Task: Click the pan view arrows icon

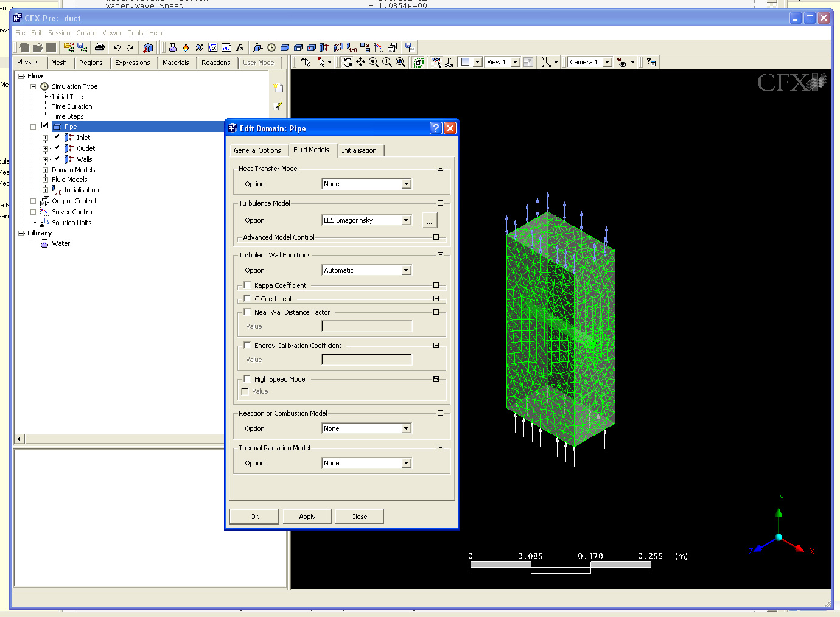Action: click(360, 62)
